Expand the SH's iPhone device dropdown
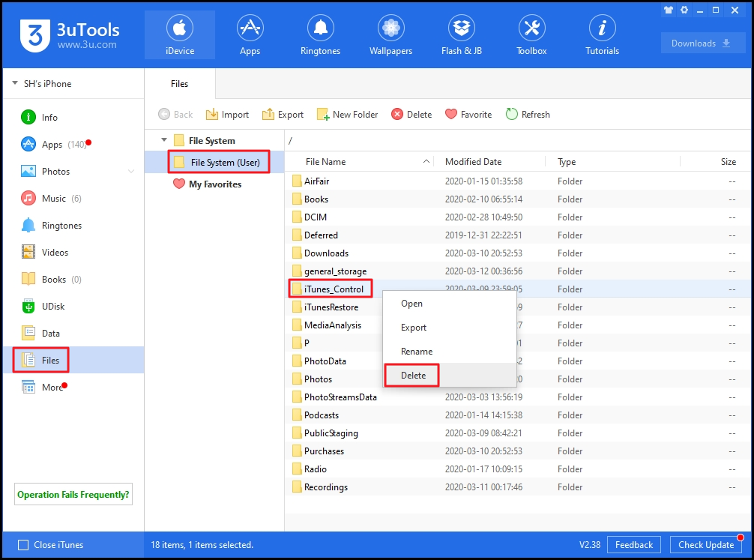Screen dimensions: 754x560 (15, 83)
